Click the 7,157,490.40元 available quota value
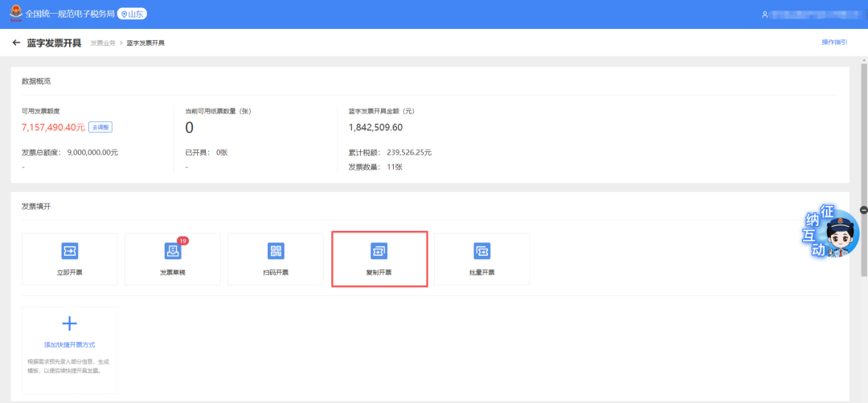This screenshot has width=868, height=403. (54, 128)
